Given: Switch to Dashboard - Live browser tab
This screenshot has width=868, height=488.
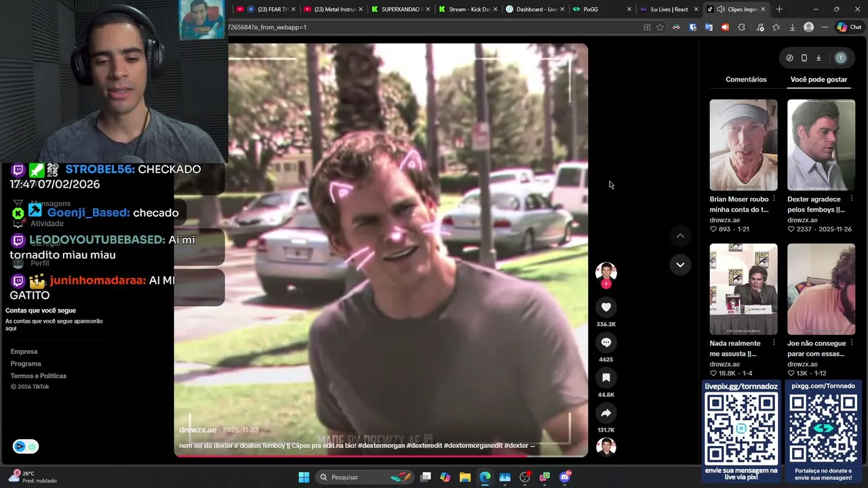Looking at the screenshot, I should tap(534, 9).
